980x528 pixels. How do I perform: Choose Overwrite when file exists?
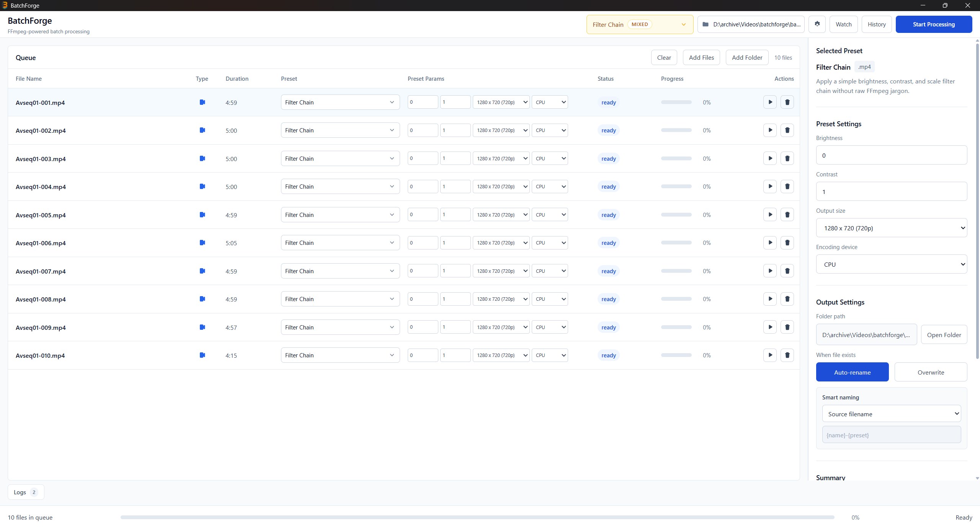(x=931, y=372)
